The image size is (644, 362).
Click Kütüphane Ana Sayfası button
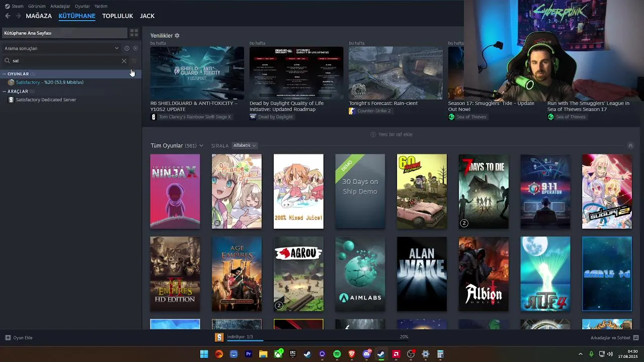point(64,33)
